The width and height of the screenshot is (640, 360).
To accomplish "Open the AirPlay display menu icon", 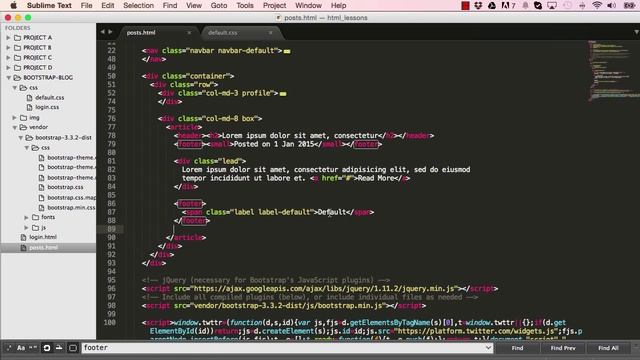I will (x=552, y=6).
